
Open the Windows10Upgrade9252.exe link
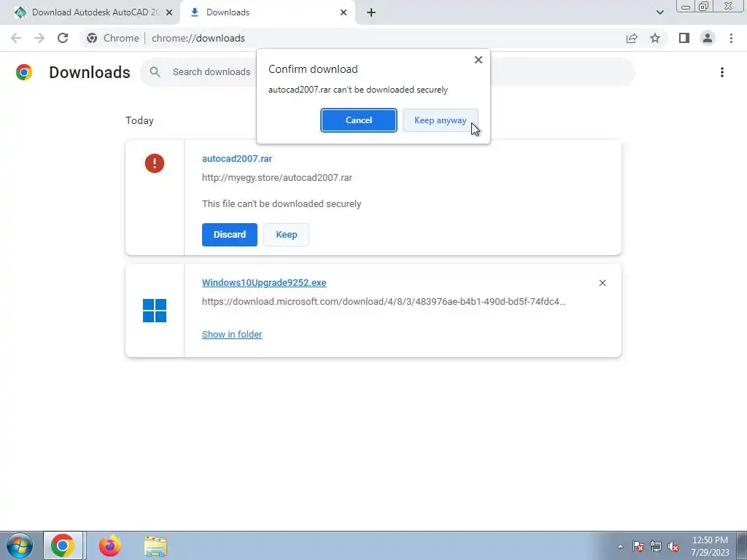(x=264, y=282)
